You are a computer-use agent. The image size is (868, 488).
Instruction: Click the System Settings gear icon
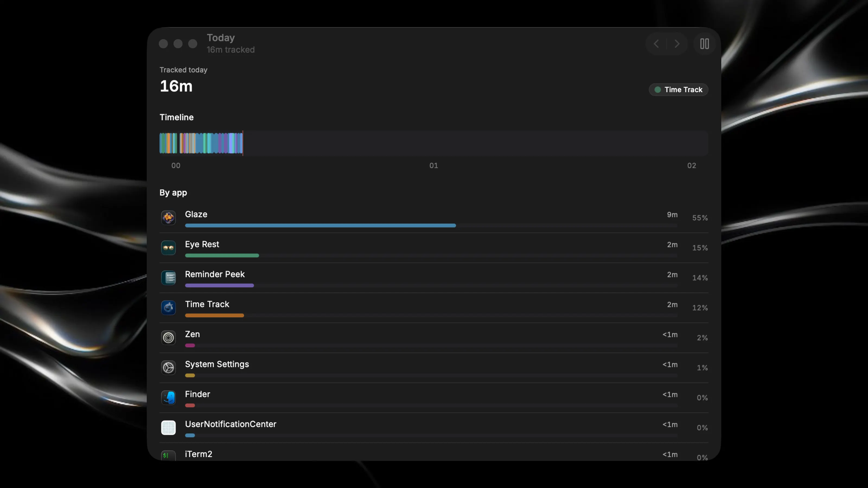[168, 367]
